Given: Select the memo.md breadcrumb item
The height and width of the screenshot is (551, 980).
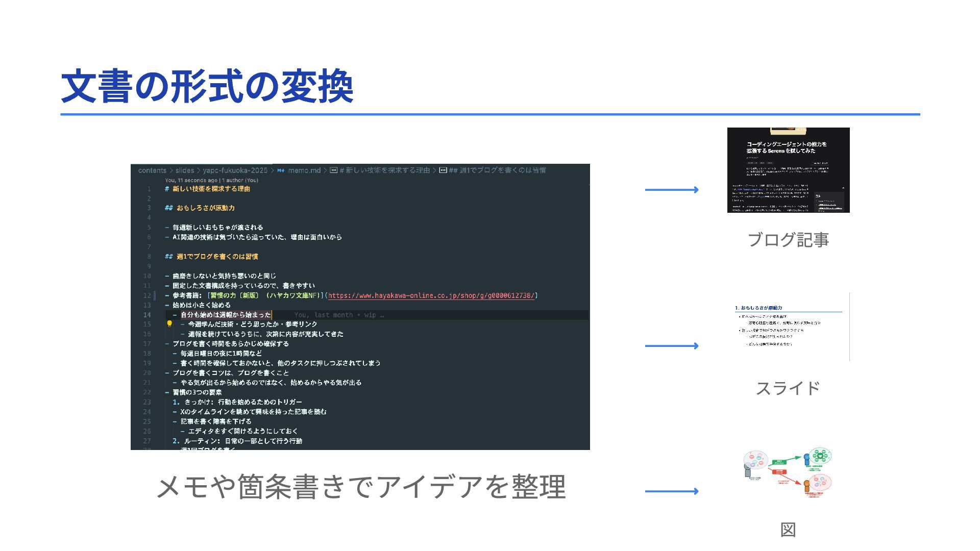Looking at the screenshot, I should [x=304, y=170].
